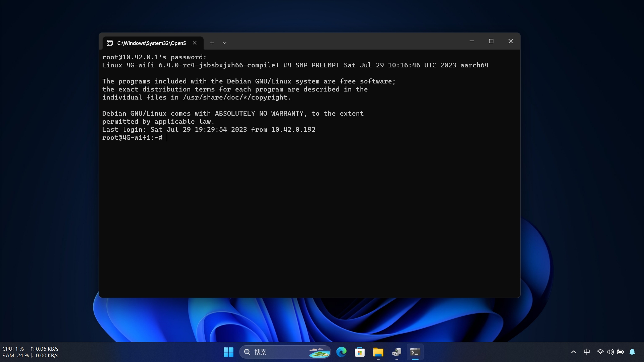Open File Explorer from the taskbar
The height and width of the screenshot is (362, 644).
pyautogui.click(x=378, y=352)
